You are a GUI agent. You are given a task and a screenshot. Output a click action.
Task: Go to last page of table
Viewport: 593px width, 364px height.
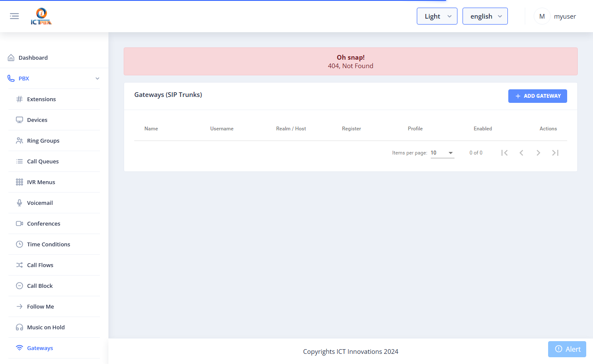pos(555,153)
